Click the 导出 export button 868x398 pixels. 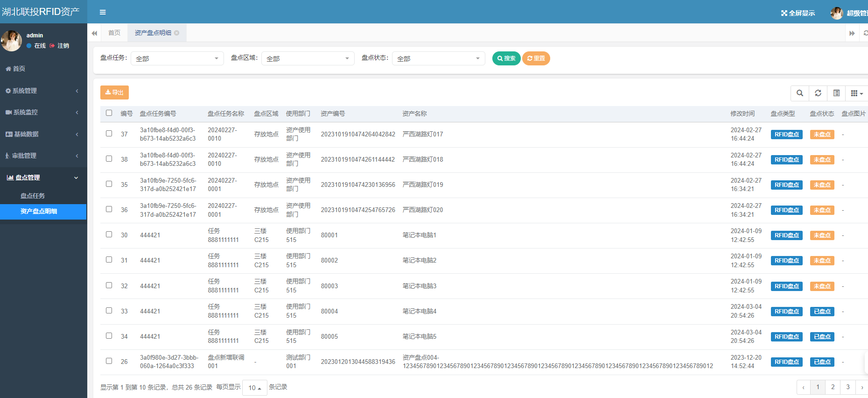tap(114, 92)
